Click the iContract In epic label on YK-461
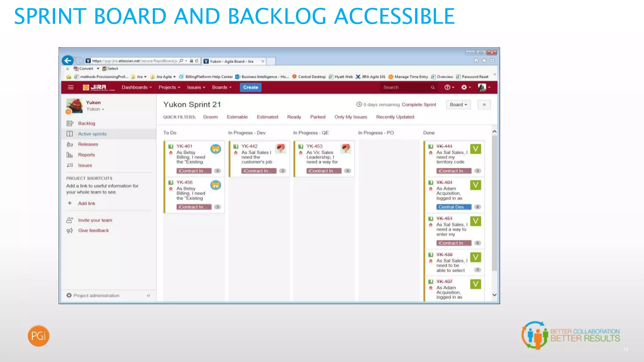 point(194,171)
